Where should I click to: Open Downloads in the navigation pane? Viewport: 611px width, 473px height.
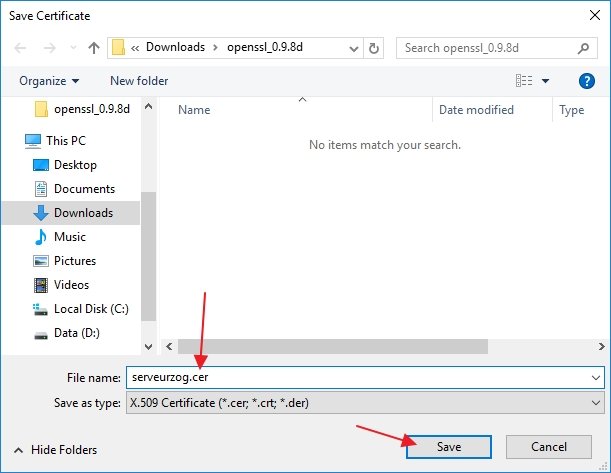[73, 213]
